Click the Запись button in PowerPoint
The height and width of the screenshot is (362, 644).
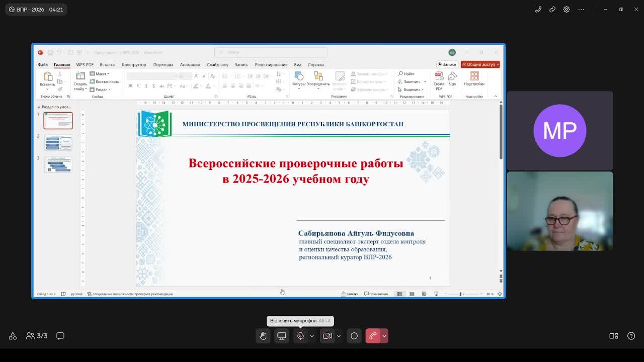click(x=447, y=64)
